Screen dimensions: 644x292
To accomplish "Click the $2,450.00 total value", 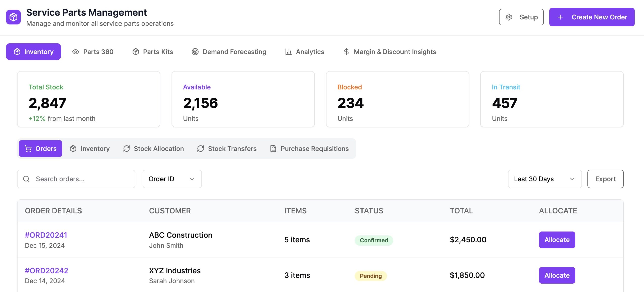I will coord(468,240).
